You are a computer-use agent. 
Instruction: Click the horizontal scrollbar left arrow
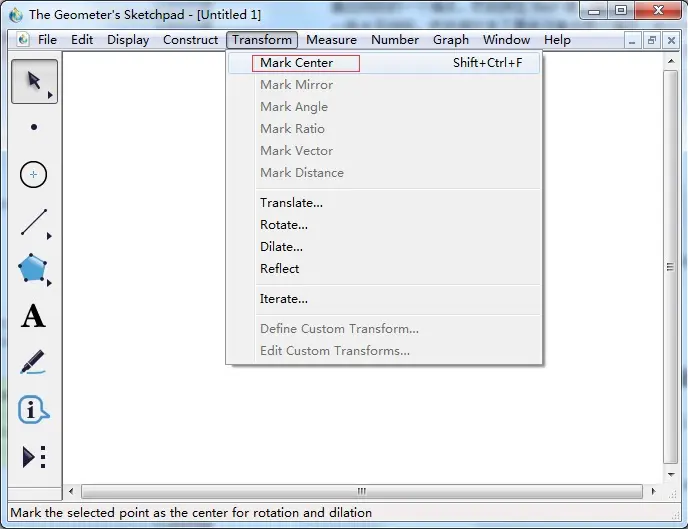(71, 491)
